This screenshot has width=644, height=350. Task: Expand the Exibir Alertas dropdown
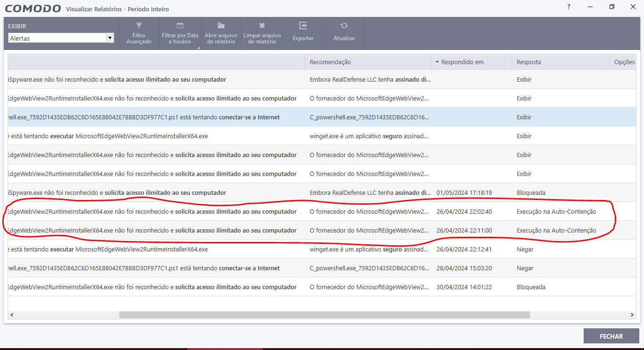[110, 38]
